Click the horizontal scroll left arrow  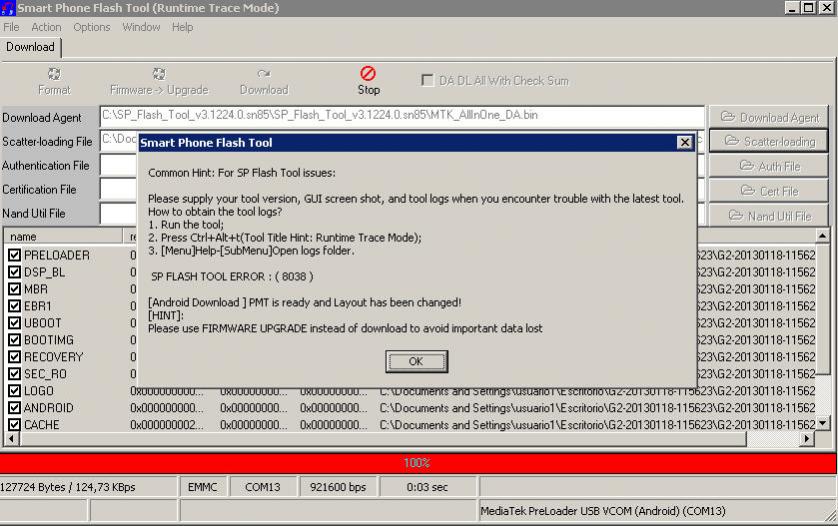click(12, 439)
